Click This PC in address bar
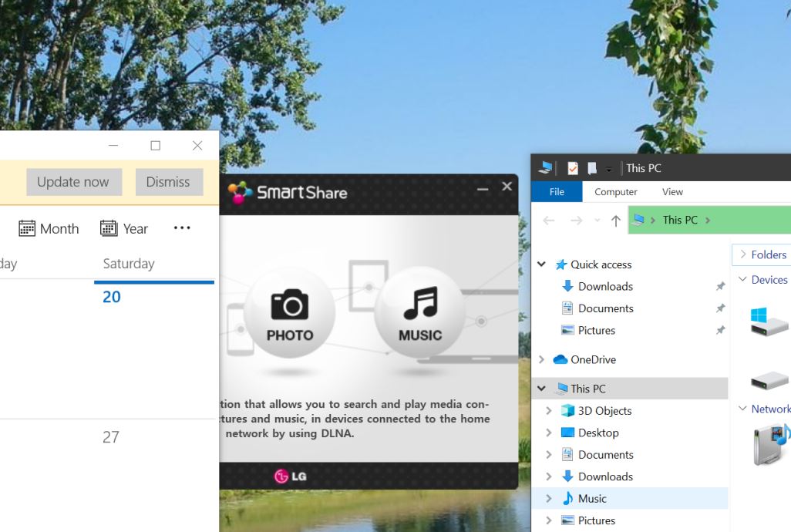The width and height of the screenshot is (791, 532). coord(680,220)
